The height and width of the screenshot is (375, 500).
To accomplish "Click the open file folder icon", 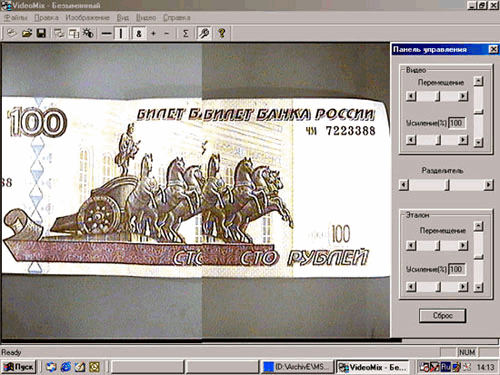I will (x=27, y=33).
